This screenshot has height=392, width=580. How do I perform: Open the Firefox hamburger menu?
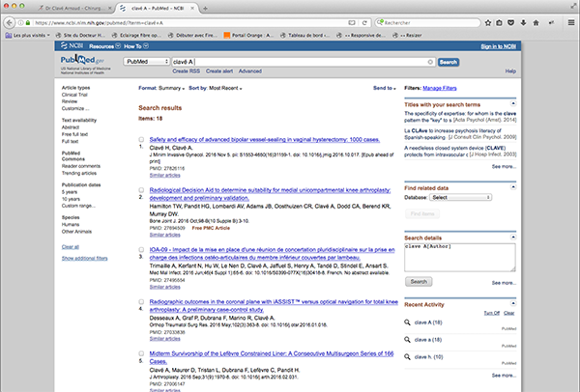pyautogui.click(x=571, y=23)
